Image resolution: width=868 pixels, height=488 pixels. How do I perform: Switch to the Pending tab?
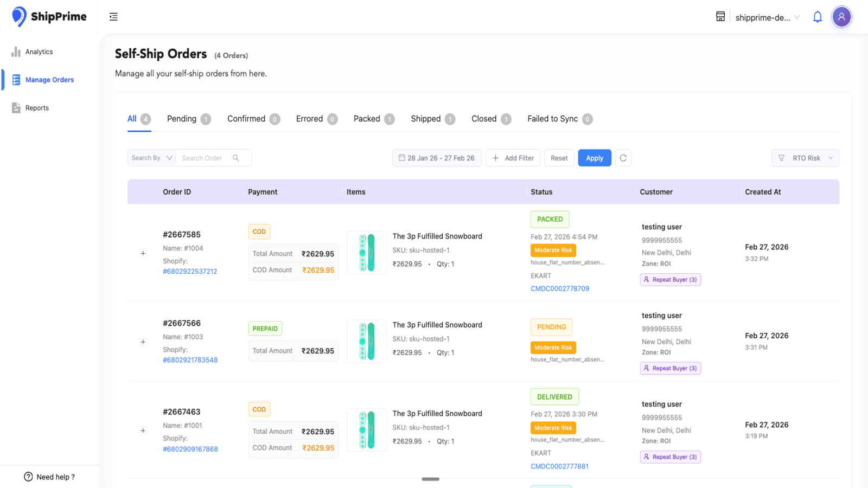click(189, 119)
